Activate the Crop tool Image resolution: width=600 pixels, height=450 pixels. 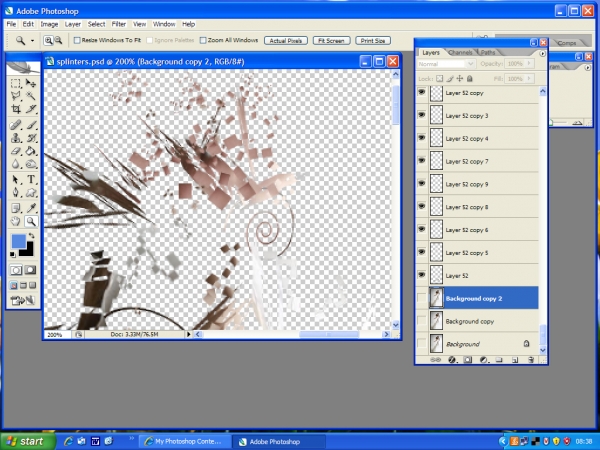(x=16, y=109)
